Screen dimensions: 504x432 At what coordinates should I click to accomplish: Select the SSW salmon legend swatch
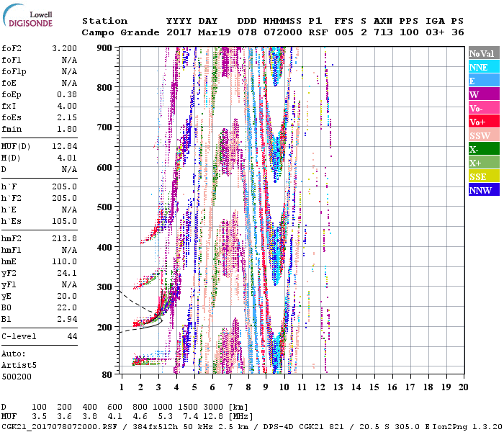tap(484, 135)
